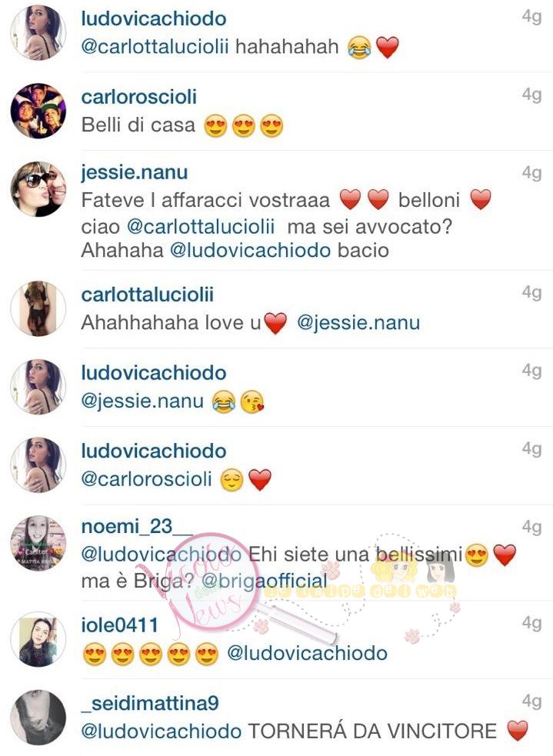Click @ludovicachiodo mention after iole0411's emojis

click(307, 653)
